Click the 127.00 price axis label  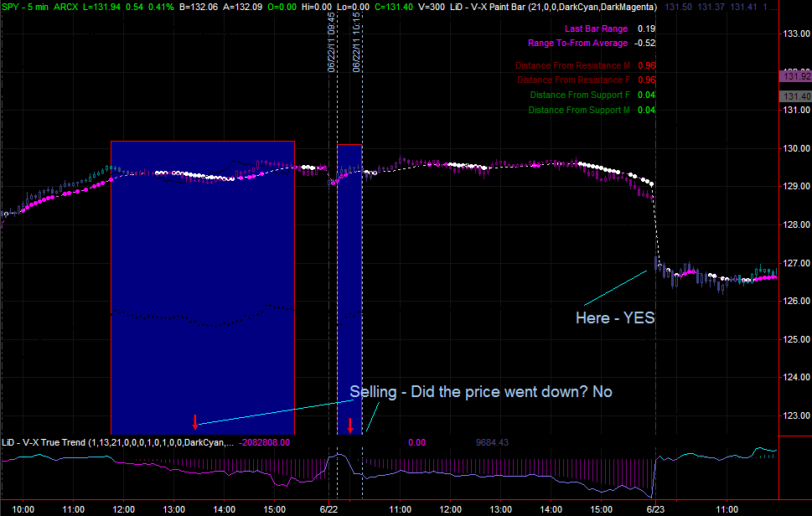797,263
